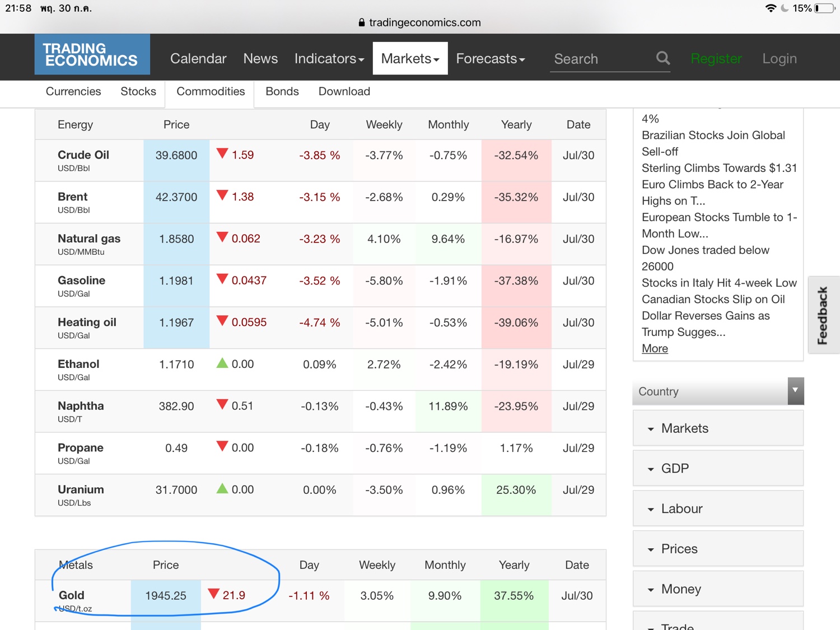
Task: Open the Natural gas commodity link
Action: tap(89, 239)
